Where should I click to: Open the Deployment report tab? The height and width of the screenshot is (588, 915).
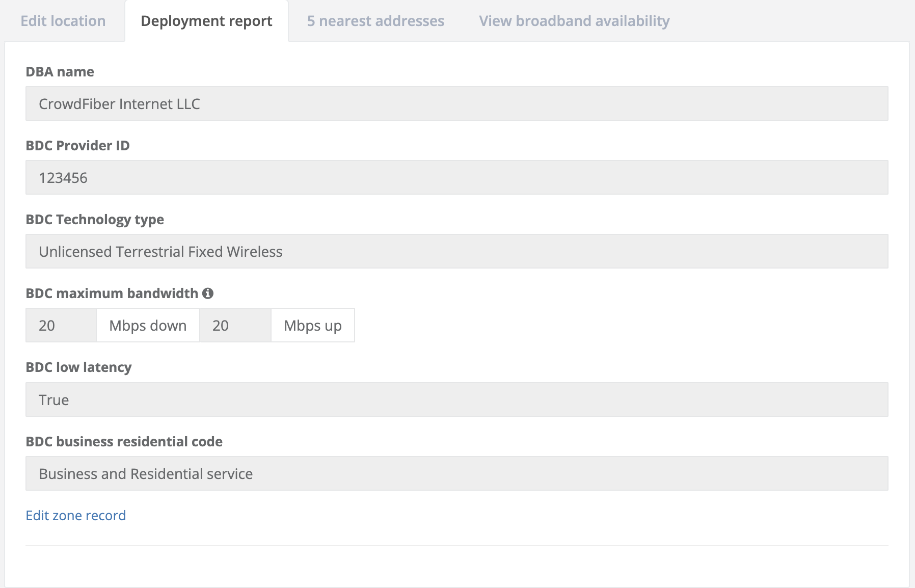pyautogui.click(x=206, y=21)
